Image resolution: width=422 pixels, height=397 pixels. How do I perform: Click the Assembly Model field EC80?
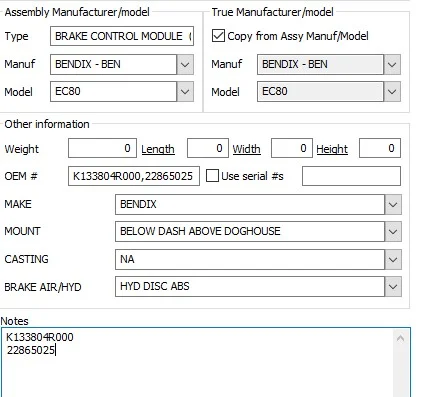pos(113,92)
